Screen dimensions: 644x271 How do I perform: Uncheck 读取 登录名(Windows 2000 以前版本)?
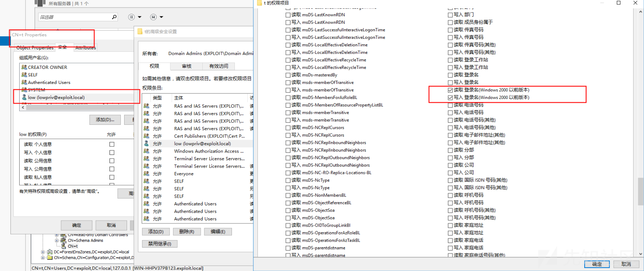click(450, 90)
